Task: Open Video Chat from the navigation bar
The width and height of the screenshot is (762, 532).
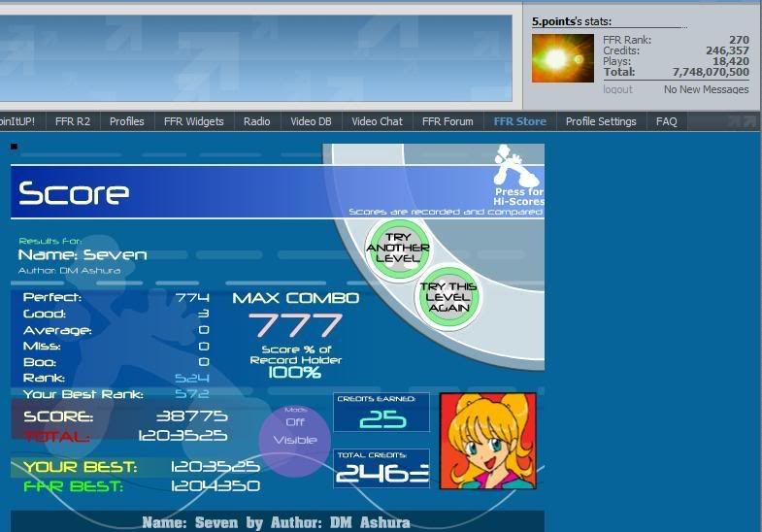Action: coord(377,121)
